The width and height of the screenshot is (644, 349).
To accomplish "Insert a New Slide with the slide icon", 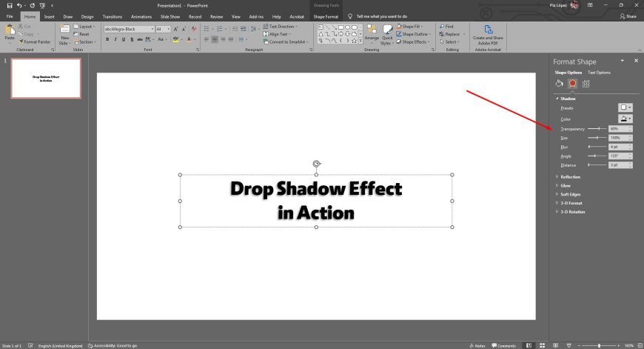I will tap(64, 29).
